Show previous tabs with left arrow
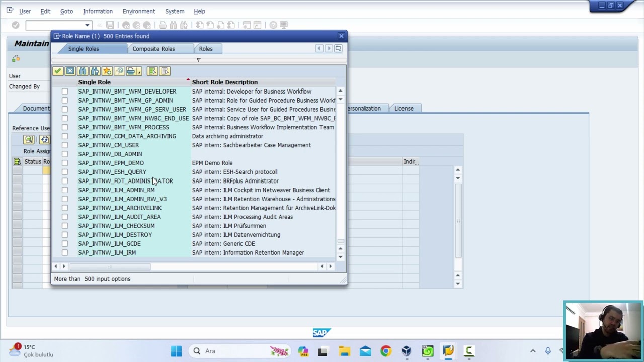This screenshot has height=362, width=644. tap(319, 49)
